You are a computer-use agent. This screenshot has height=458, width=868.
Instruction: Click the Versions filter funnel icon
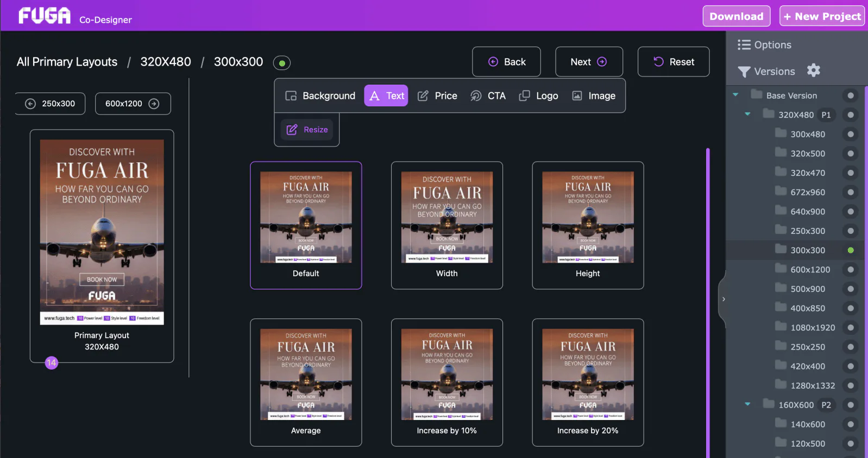[744, 72]
